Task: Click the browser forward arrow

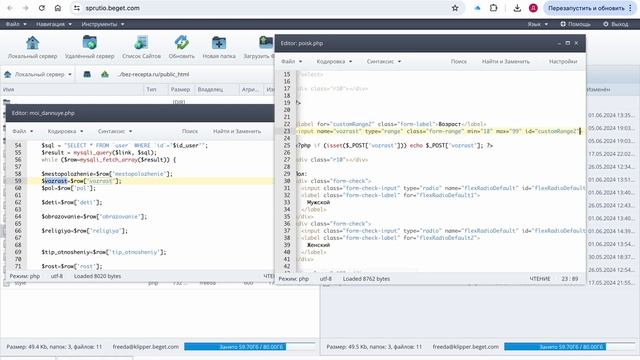Action: 25,8
